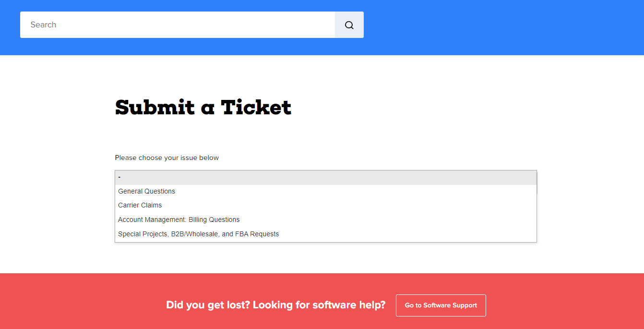Select the blank dash dropdown option
This screenshot has width=644, height=329.
(x=326, y=177)
